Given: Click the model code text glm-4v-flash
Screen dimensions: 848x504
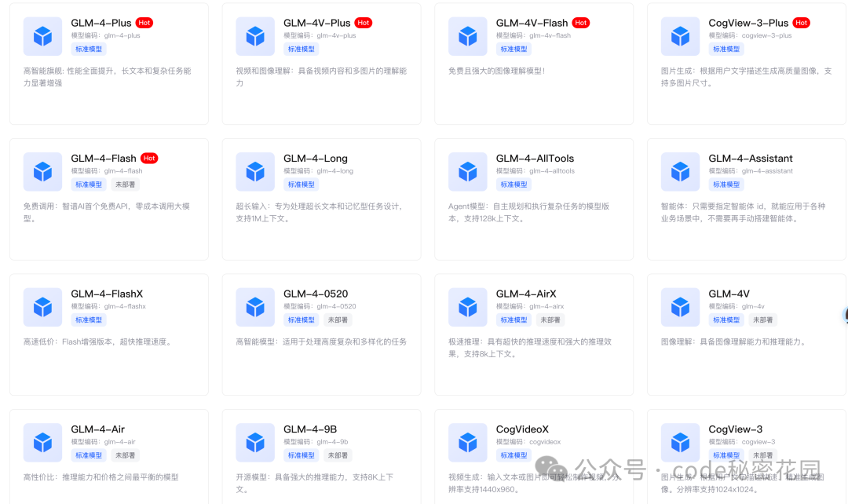Looking at the screenshot, I should [x=550, y=35].
